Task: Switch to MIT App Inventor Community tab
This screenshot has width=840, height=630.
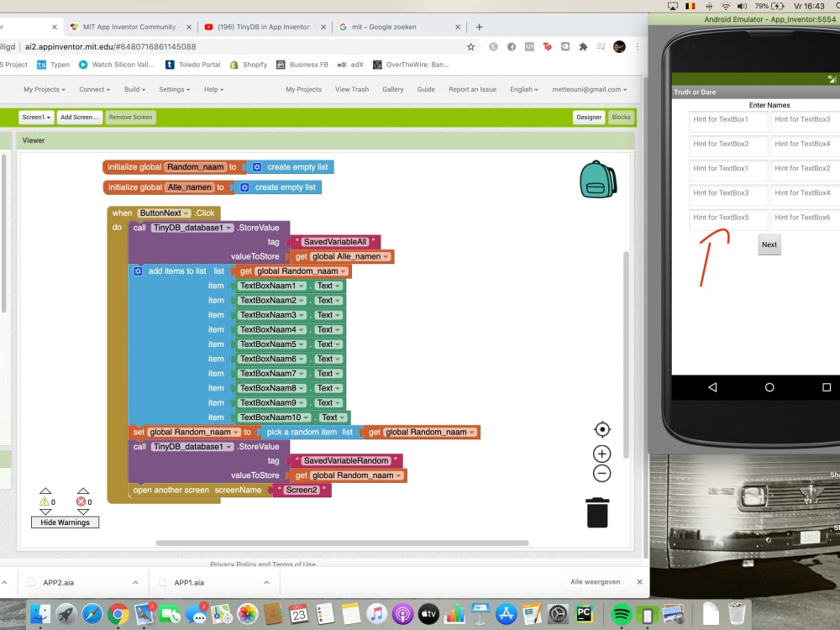Action: pos(129,27)
